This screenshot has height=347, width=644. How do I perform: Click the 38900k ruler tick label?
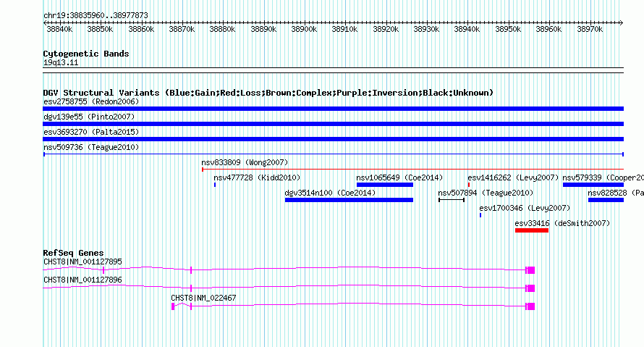pos(304,29)
